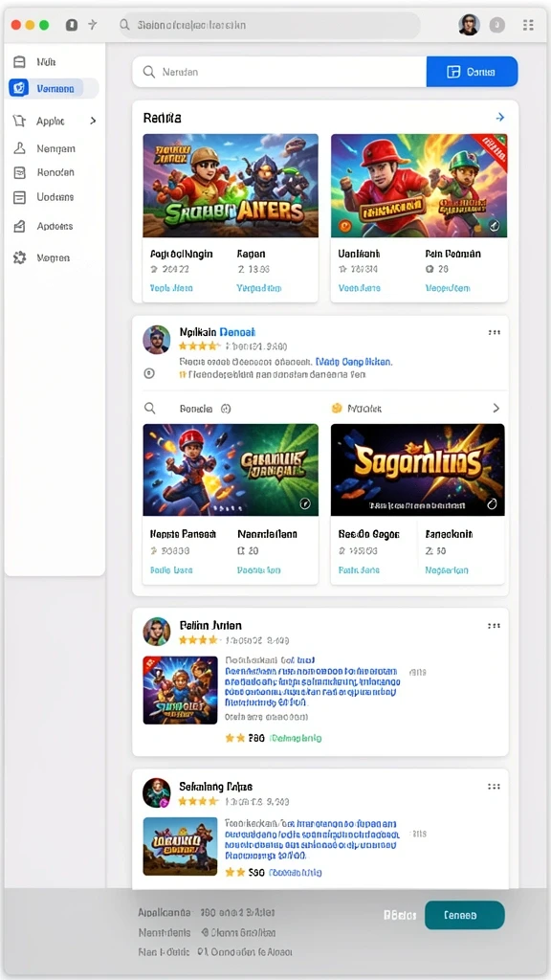Click the magnifier icon beside Bonalo

[150, 408]
